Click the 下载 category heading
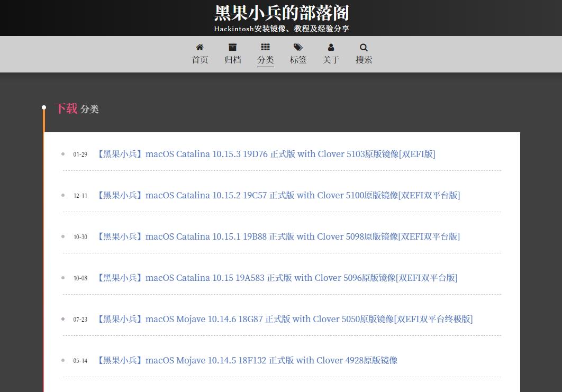Viewport: 562px width, 392px height. pos(66,108)
